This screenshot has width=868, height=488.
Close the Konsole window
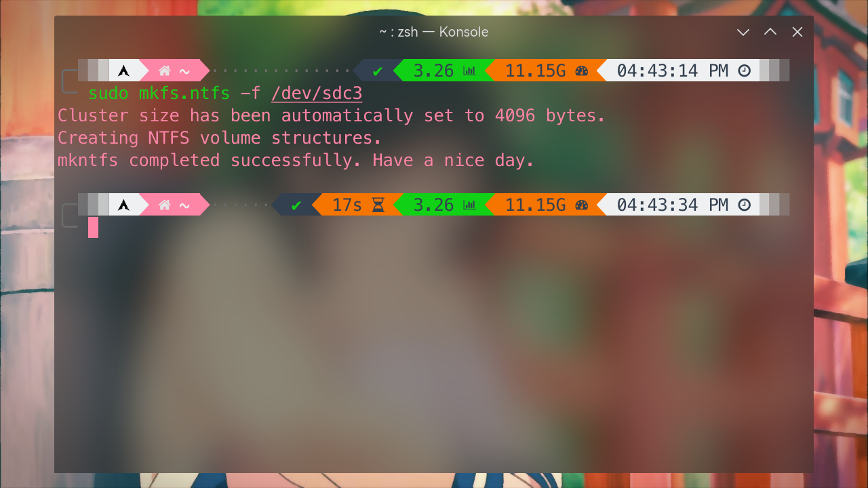(x=797, y=32)
